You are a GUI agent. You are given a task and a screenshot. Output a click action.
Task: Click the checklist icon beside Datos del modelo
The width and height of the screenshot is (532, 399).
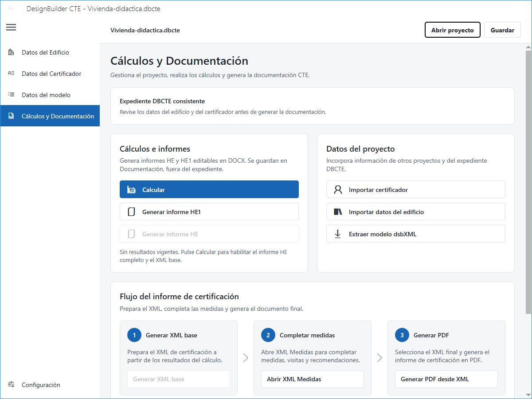click(11, 95)
